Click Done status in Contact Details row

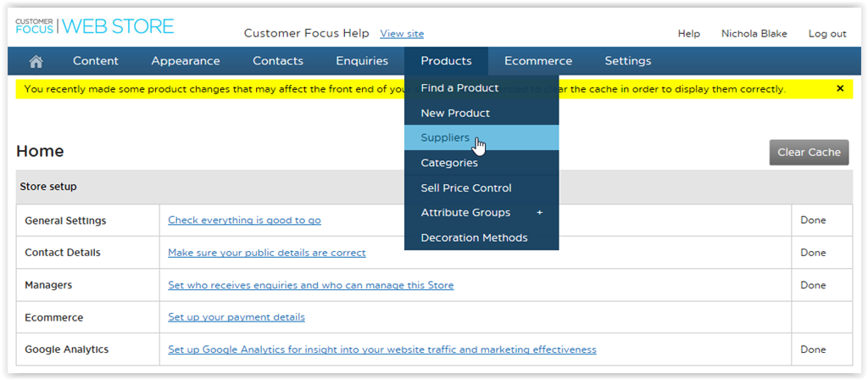click(x=813, y=253)
